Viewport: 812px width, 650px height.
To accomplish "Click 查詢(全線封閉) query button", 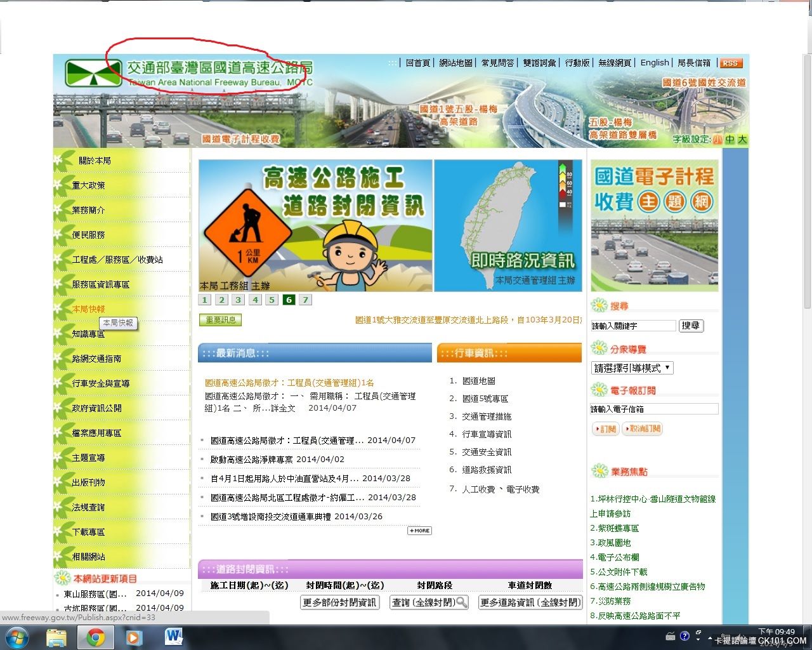I will (x=429, y=602).
